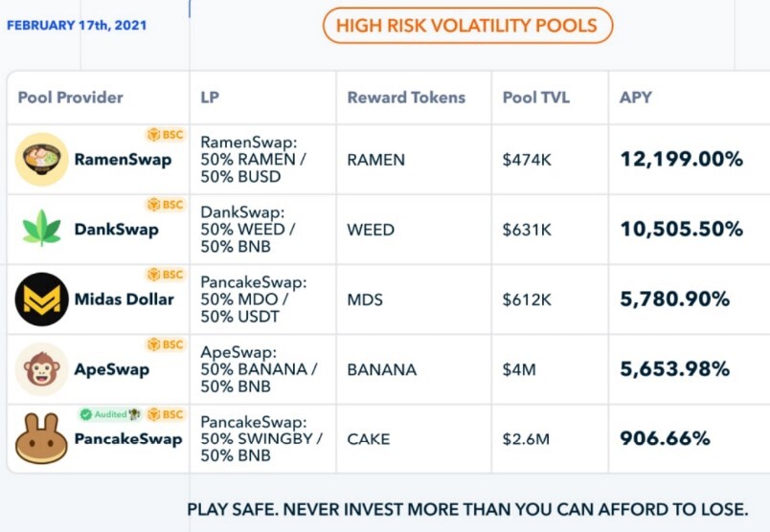Image resolution: width=770 pixels, height=532 pixels.
Task: Sort by the Pool TVL column header
Action: pos(536,98)
